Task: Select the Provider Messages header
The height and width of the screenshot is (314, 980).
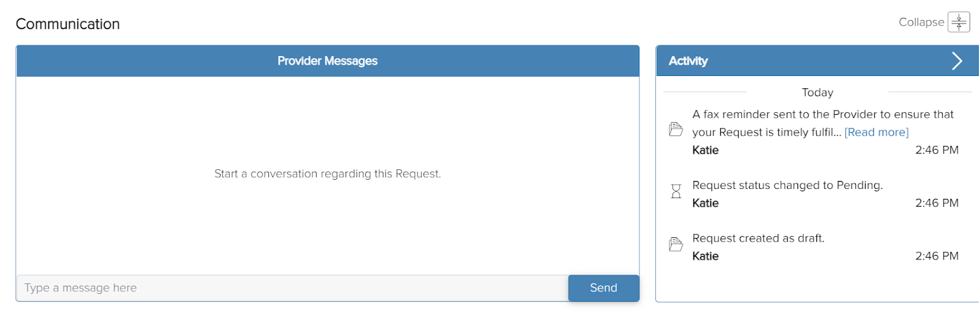Action: (x=328, y=61)
